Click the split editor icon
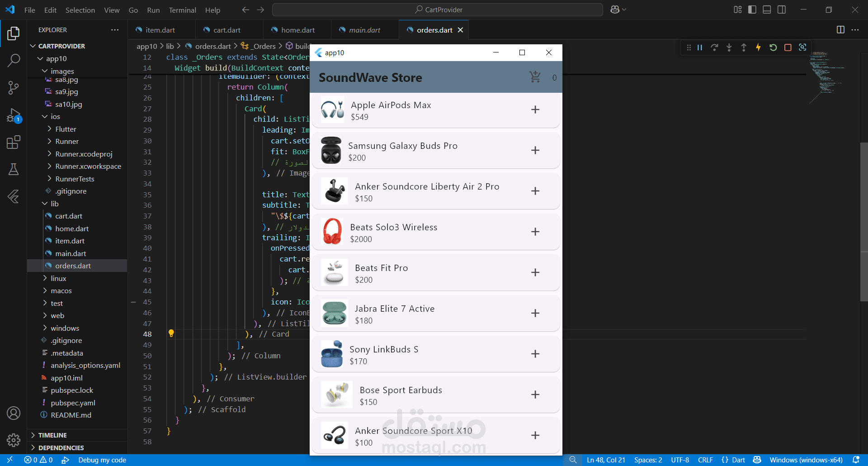The height and width of the screenshot is (466, 868). [x=840, y=30]
